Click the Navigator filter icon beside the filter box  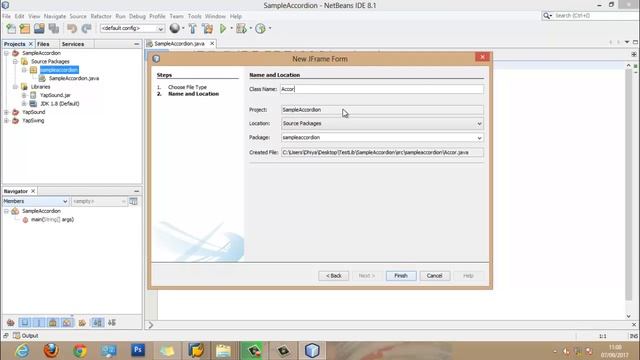pos(133,201)
